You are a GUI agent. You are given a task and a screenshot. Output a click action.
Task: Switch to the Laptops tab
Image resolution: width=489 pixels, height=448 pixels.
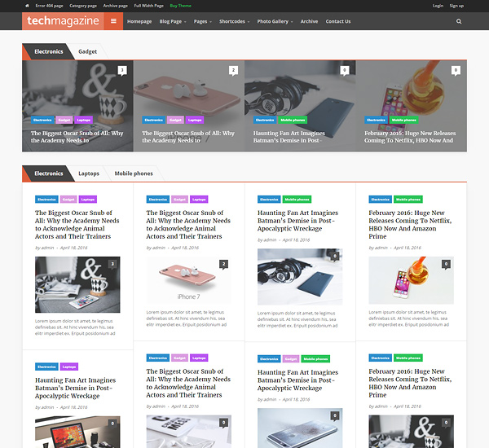(89, 173)
